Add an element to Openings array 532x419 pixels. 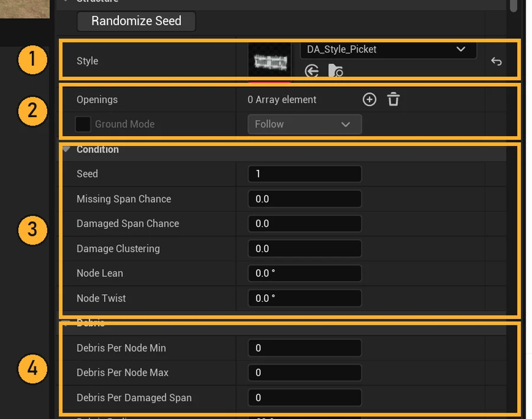pyautogui.click(x=369, y=99)
